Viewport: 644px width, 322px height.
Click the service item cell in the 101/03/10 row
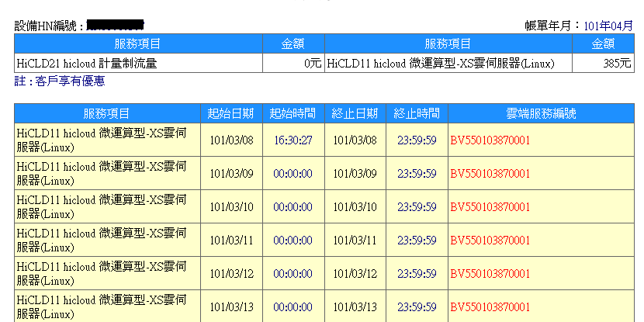pos(107,206)
